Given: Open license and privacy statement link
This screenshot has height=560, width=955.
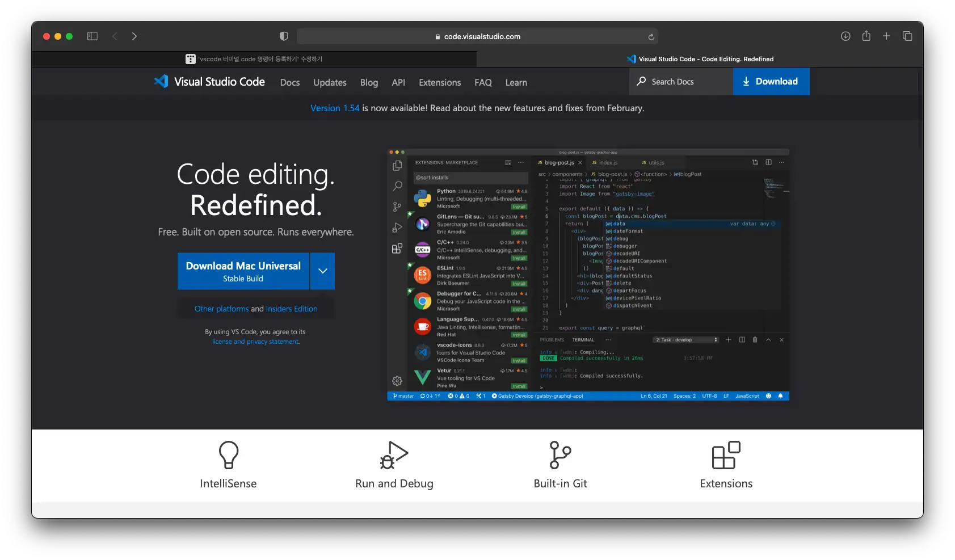Looking at the screenshot, I should 256,342.
